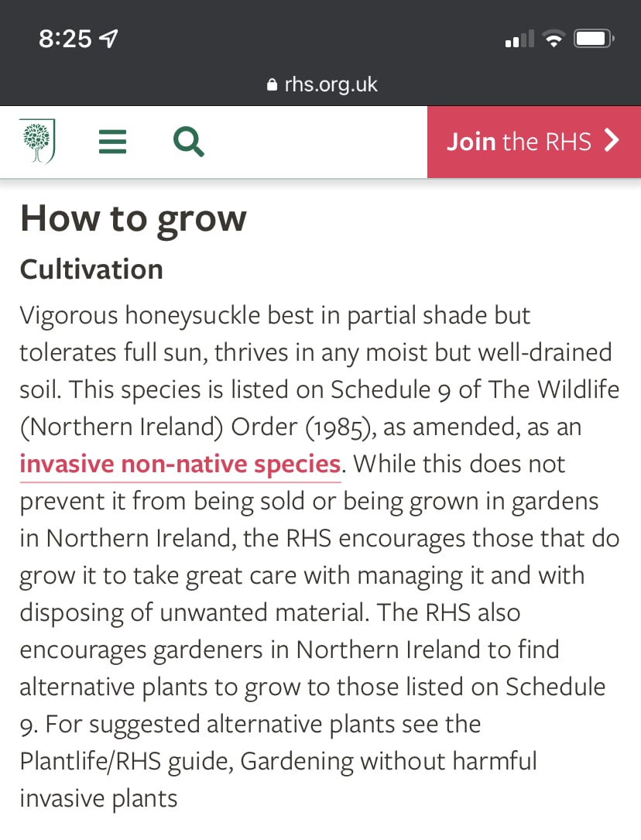
Task: Tap the location arrow next to the time
Action: [x=108, y=39]
